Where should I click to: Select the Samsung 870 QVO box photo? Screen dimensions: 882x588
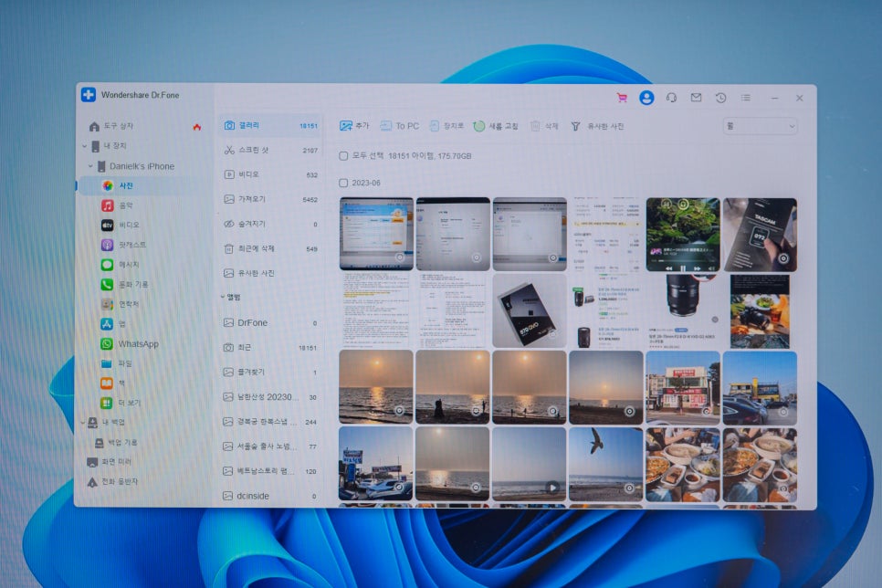(530, 311)
